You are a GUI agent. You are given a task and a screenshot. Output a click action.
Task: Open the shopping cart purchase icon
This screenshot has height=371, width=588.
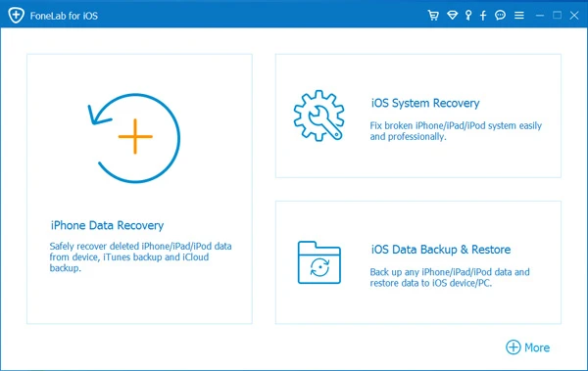click(x=433, y=16)
